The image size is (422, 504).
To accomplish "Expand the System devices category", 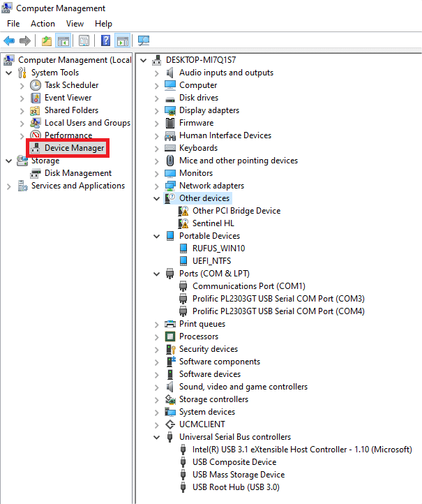I will click(x=157, y=413).
